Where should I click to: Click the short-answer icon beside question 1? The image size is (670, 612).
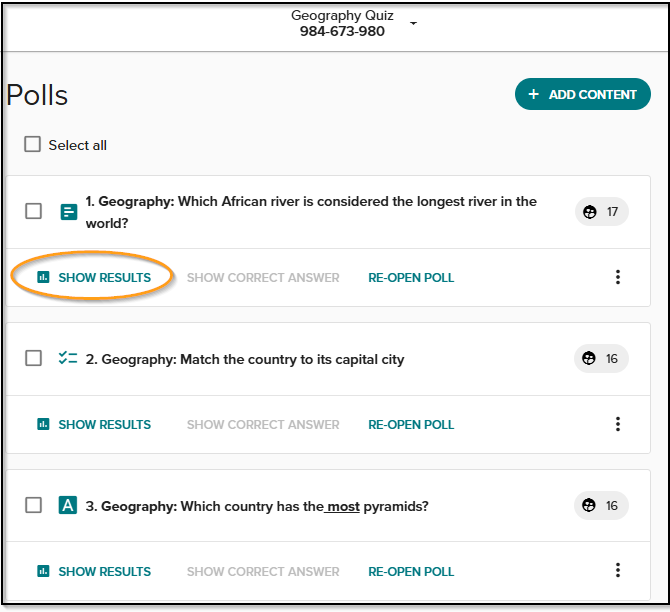point(68,212)
